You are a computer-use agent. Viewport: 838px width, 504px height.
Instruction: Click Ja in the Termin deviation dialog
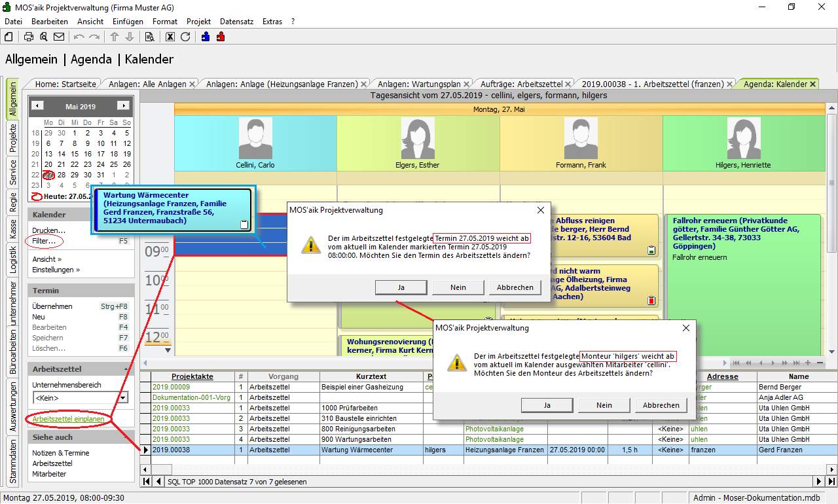point(401,287)
